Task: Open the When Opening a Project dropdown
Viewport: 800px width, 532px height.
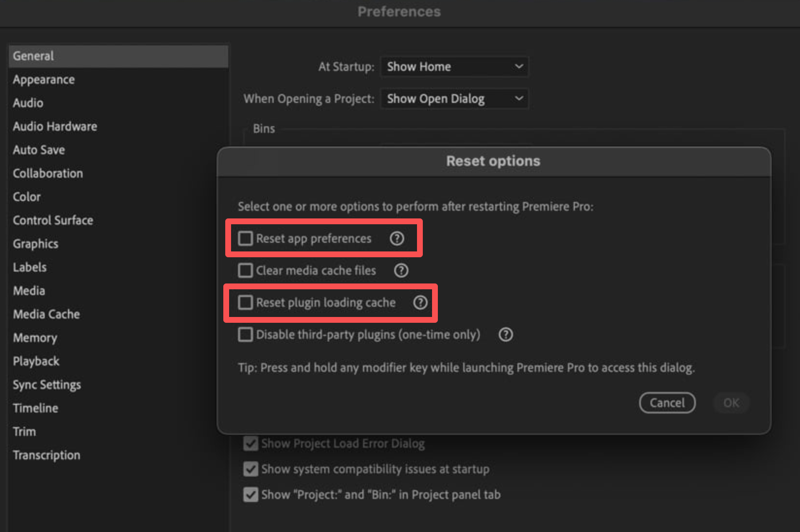Action: 454,99
